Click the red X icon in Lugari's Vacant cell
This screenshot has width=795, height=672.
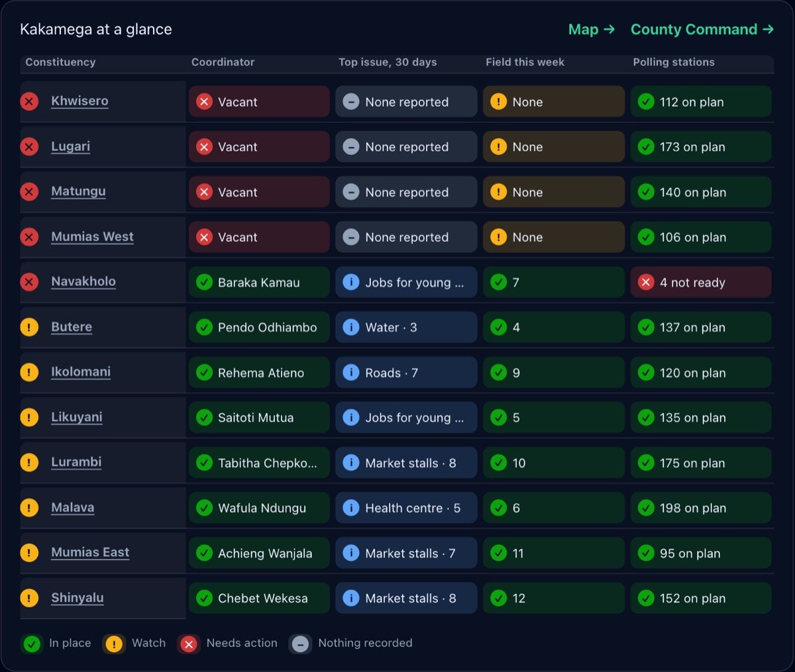click(x=204, y=147)
